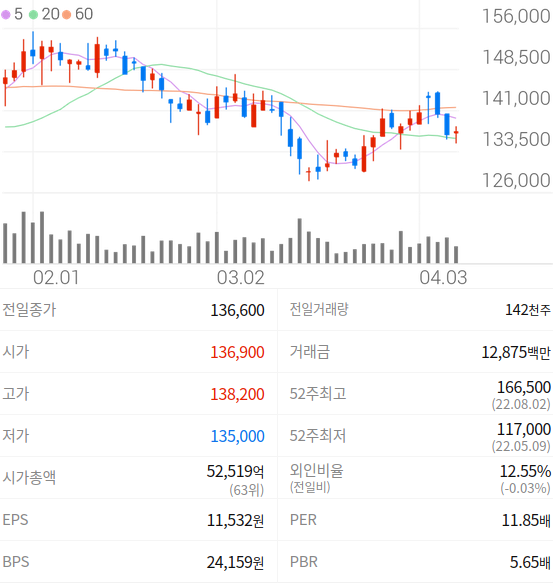Click the market cap rank (63위)
553x583 pixels.
[247, 490]
